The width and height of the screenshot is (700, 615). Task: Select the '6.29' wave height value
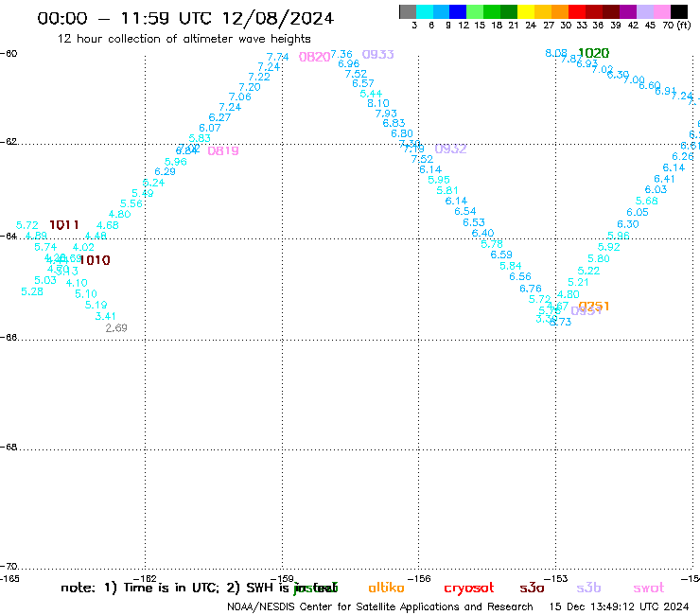point(166,172)
